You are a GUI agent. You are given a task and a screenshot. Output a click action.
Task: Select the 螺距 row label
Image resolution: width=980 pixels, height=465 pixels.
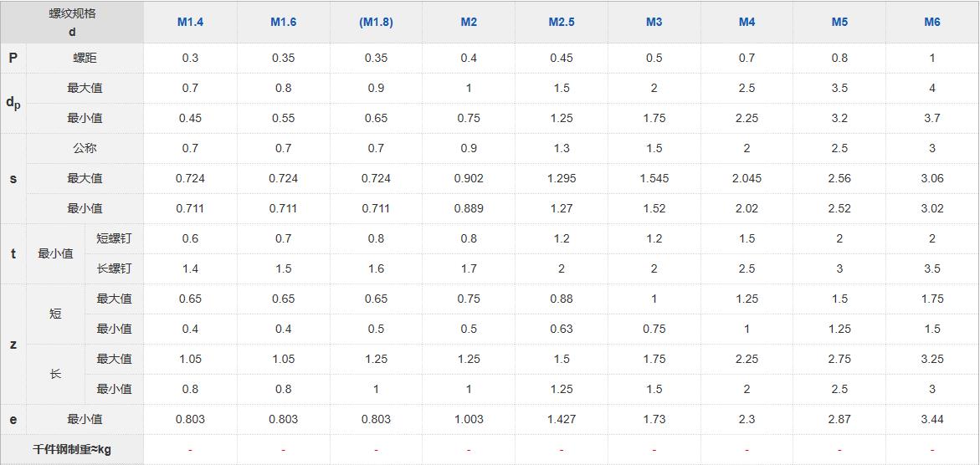(x=85, y=58)
